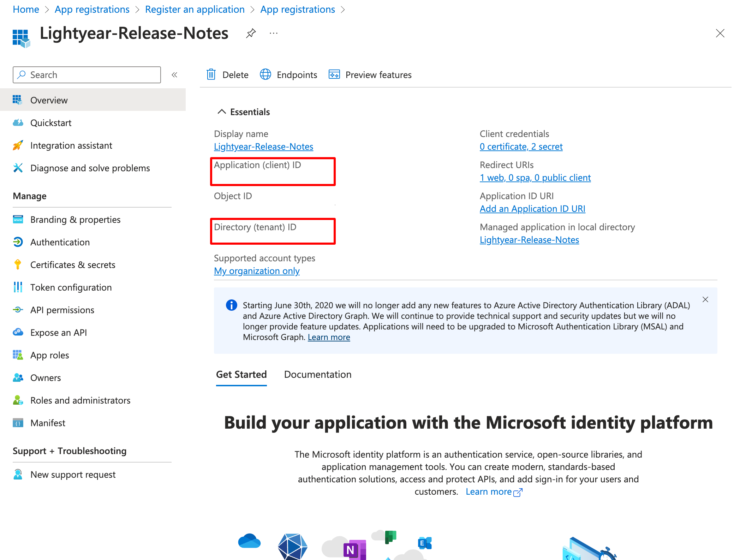The image size is (740, 560).
Task: Click the Quickstart cloud icon
Action: [18, 123]
